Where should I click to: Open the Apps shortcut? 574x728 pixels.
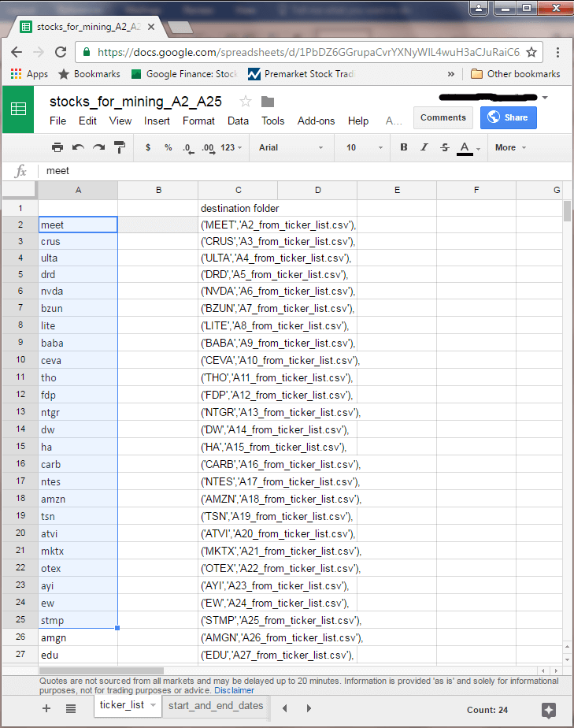pyautogui.click(x=29, y=74)
